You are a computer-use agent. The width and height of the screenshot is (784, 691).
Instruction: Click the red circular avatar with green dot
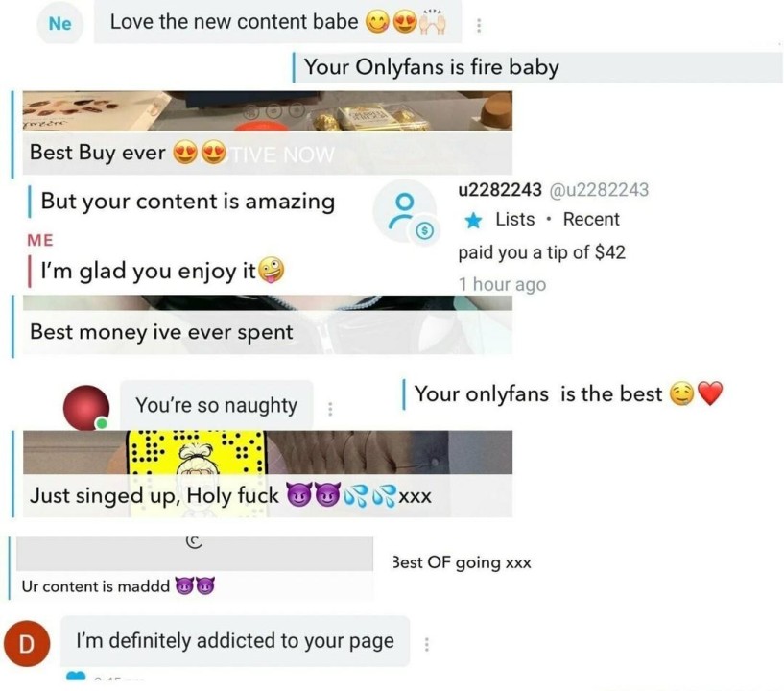tap(86, 408)
